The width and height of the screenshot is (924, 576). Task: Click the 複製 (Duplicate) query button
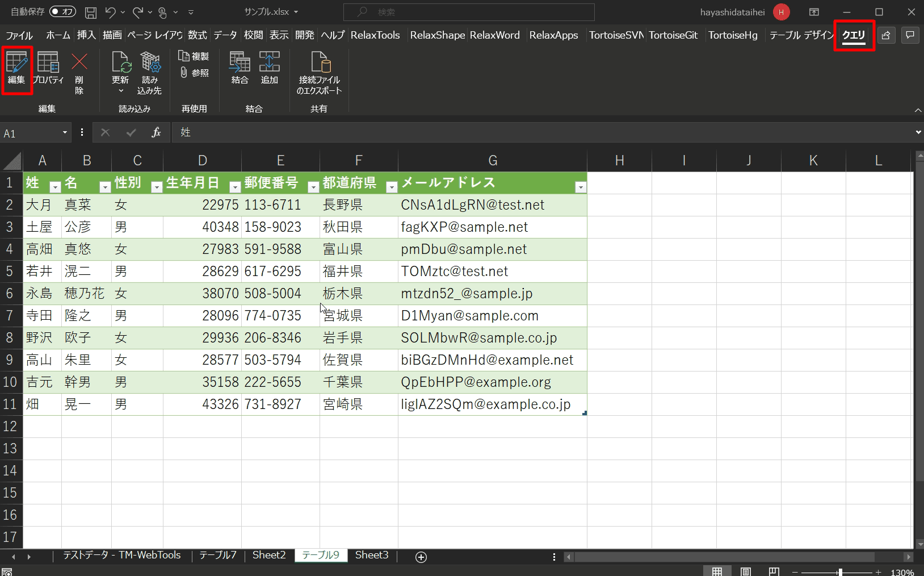(194, 56)
